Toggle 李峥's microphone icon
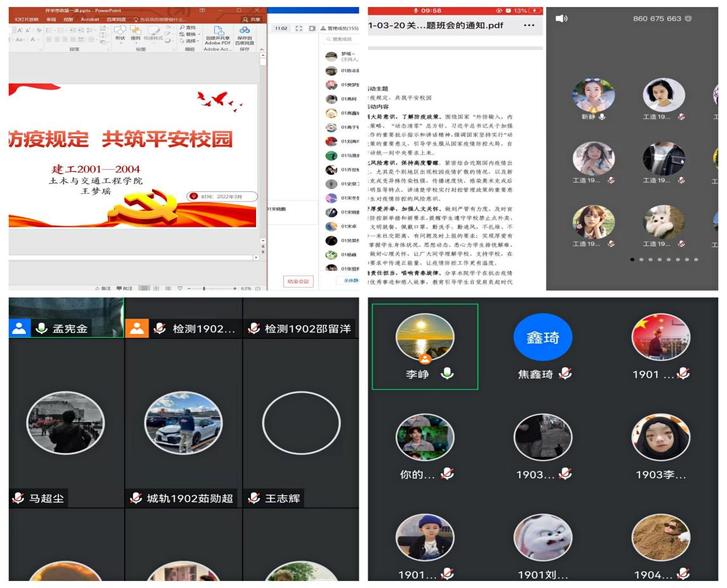Screen dimensions: 727x588 (447, 374)
